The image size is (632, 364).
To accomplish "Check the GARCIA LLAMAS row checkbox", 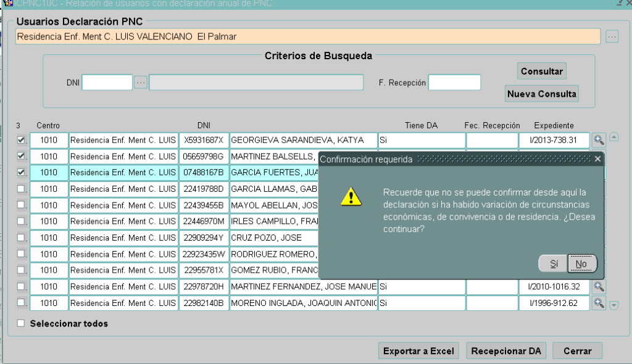I will (x=21, y=189).
